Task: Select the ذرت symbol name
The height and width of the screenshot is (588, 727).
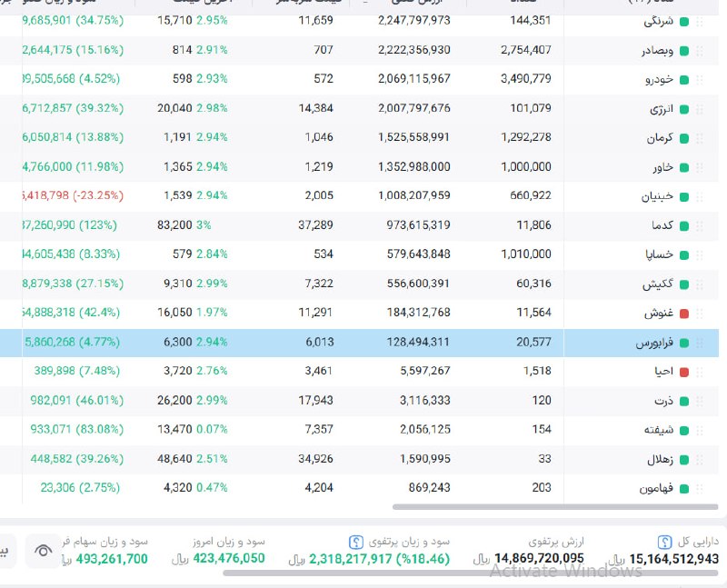Action: (x=664, y=401)
